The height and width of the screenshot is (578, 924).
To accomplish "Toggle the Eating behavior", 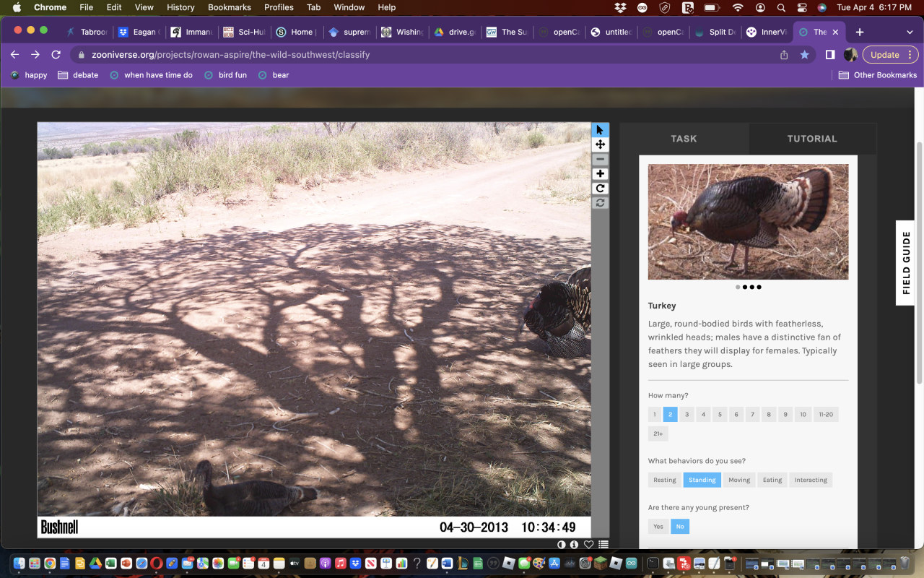I will click(772, 480).
